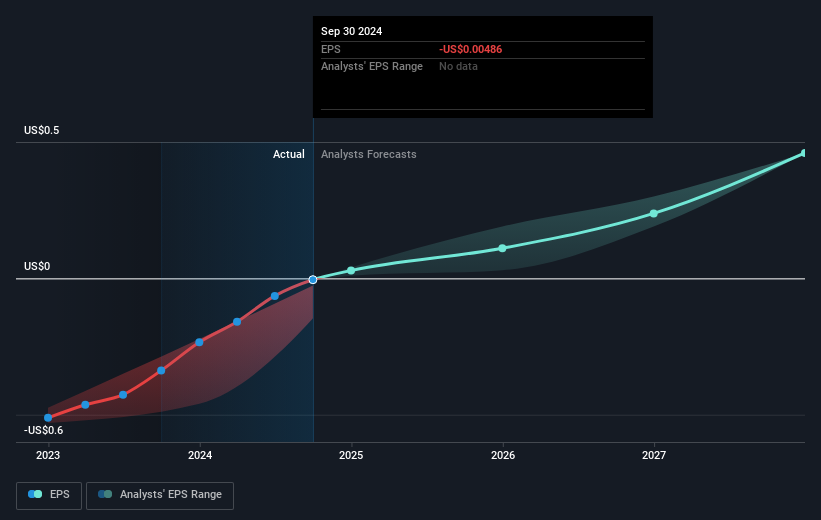This screenshot has height=520, width=821.
Task: Click the US$0.5 y-axis label
Action: [41, 130]
